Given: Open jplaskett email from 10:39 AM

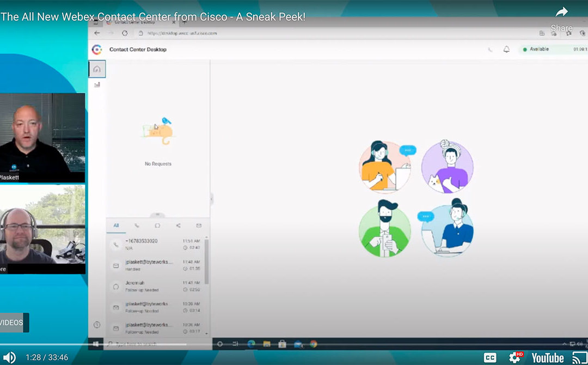Looking at the screenshot, I should pyautogui.click(x=156, y=308).
